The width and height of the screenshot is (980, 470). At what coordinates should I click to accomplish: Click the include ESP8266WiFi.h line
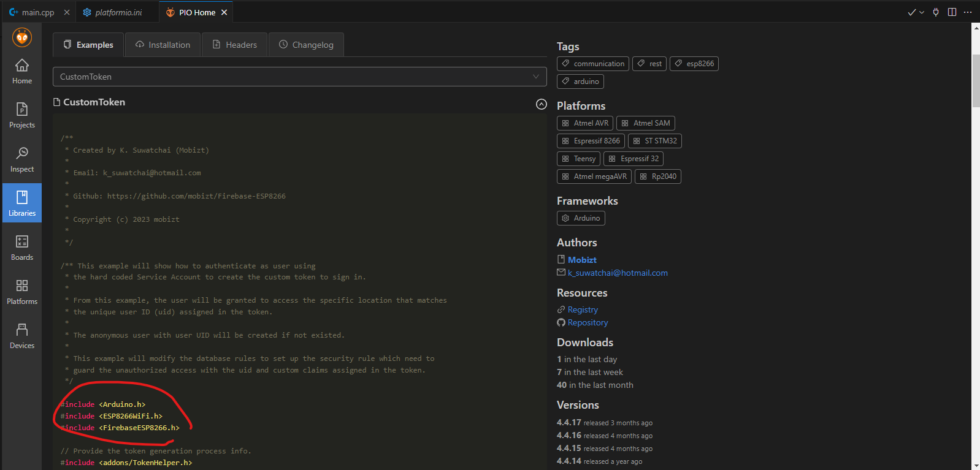tap(111, 416)
